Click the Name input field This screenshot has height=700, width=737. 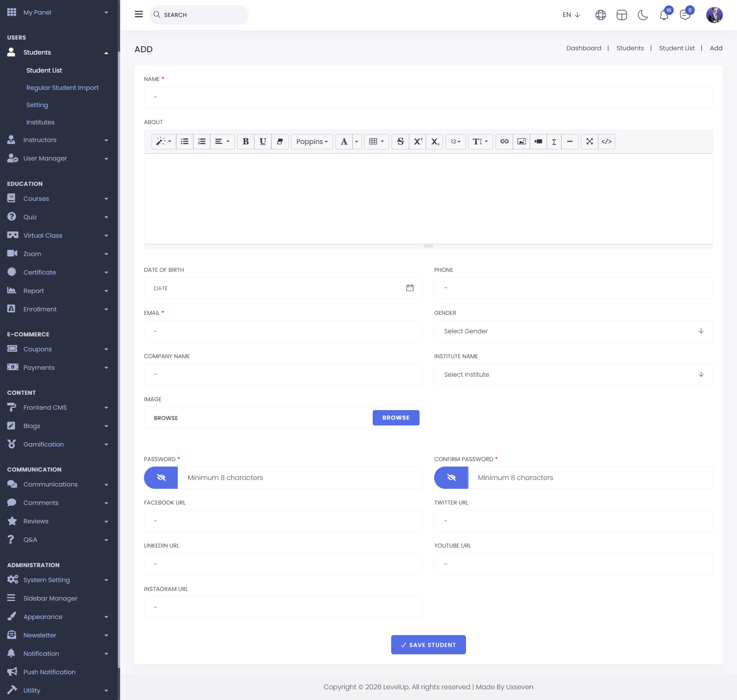pyautogui.click(x=428, y=97)
